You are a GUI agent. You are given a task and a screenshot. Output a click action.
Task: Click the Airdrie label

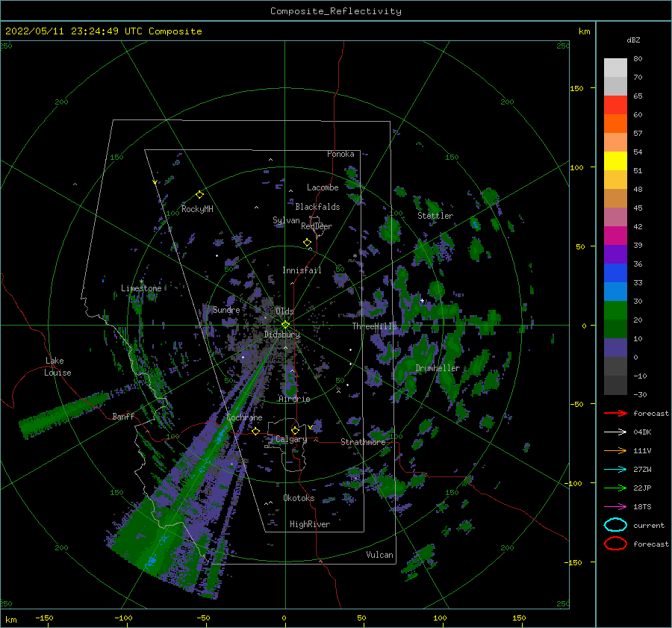pyautogui.click(x=294, y=399)
